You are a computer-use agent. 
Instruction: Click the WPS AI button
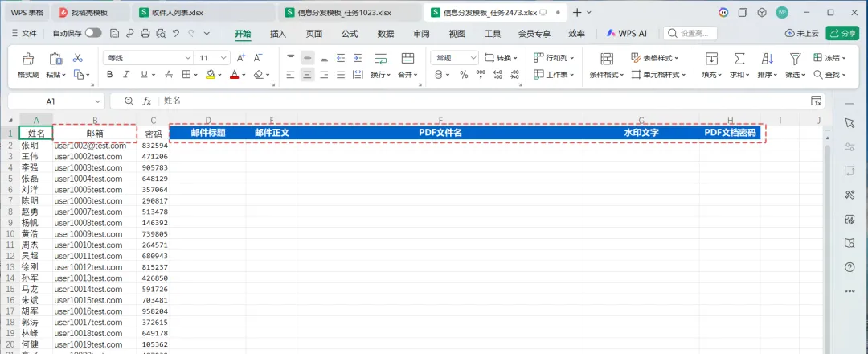[627, 34]
